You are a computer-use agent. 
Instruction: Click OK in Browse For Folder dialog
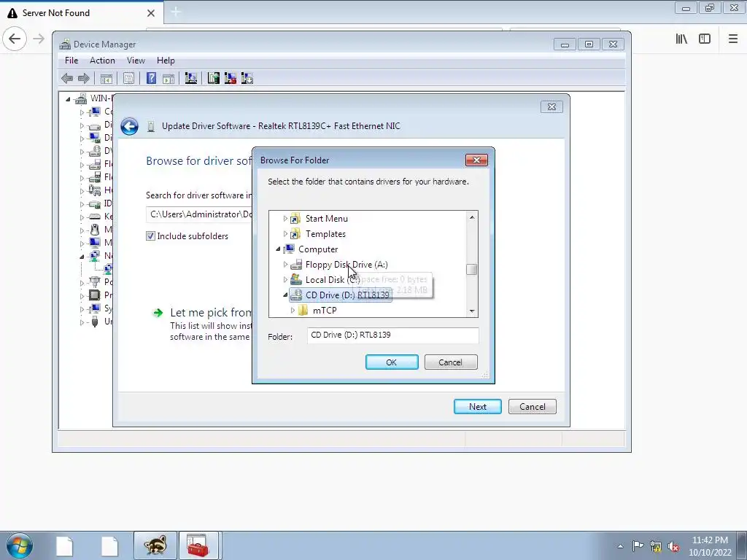(392, 362)
